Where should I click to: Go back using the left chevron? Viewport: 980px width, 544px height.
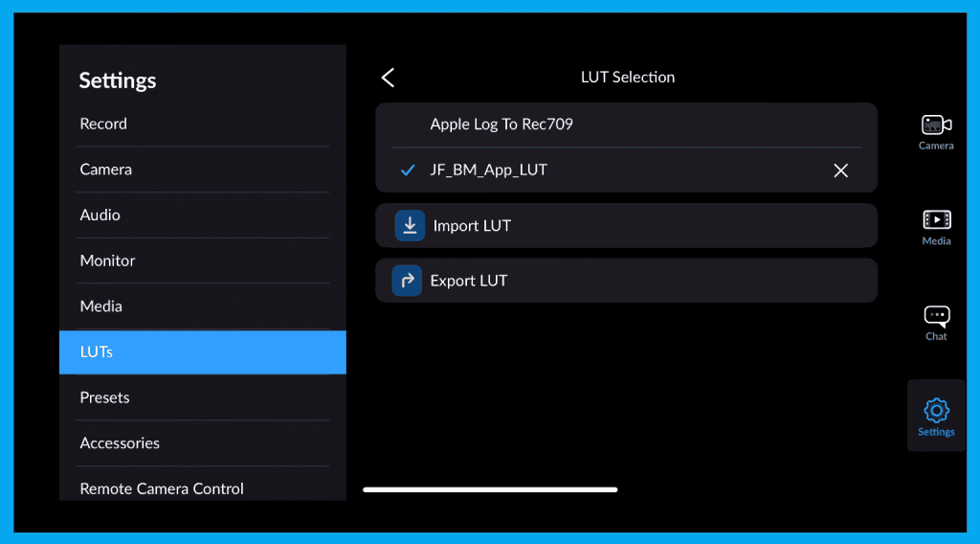388,78
